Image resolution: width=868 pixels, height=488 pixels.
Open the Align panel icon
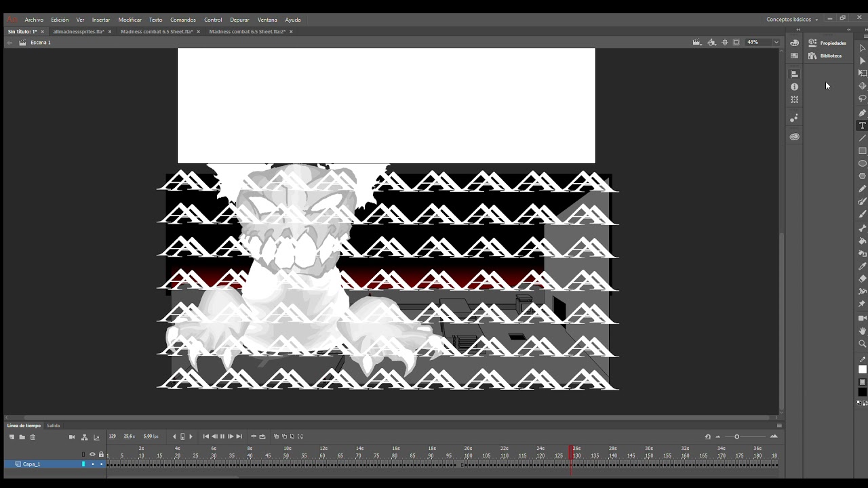click(794, 74)
